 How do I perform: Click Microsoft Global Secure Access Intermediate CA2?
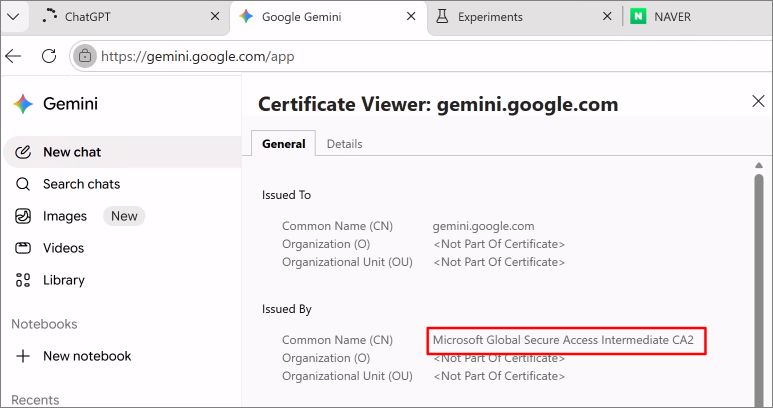(563, 340)
